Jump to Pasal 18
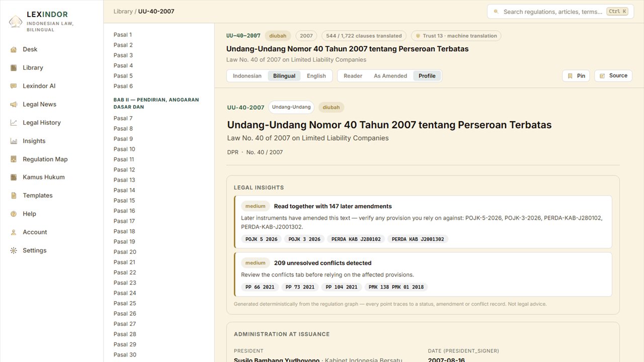Image resolution: width=644 pixels, height=362 pixels. (x=124, y=231)
